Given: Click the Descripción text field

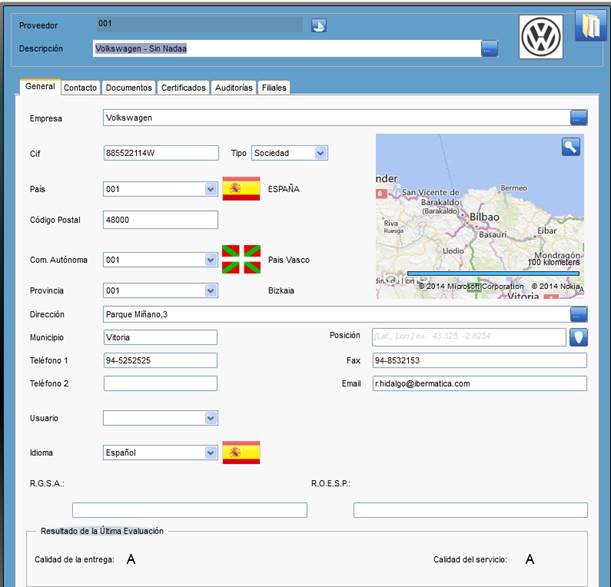Looking at the screenshot, I should pyautogui.click(x=287, y=49).
